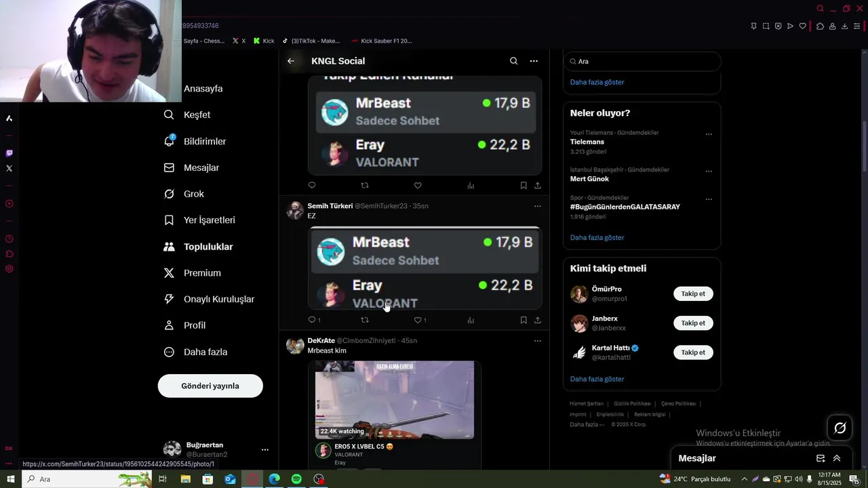Viewport: 868px width, 488px height.
Task: Click the Mesajlar envelope icon
Action: coord(169,167)
